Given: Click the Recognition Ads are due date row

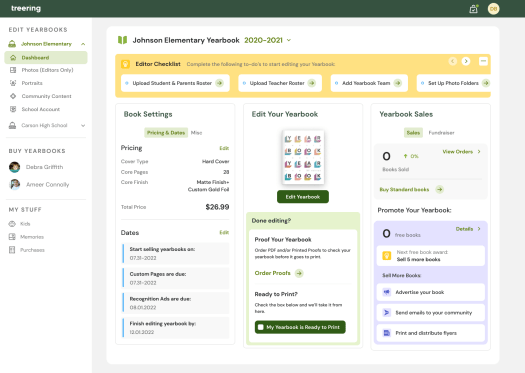Looking at the screenshot, I should click(x=176, y=303).
